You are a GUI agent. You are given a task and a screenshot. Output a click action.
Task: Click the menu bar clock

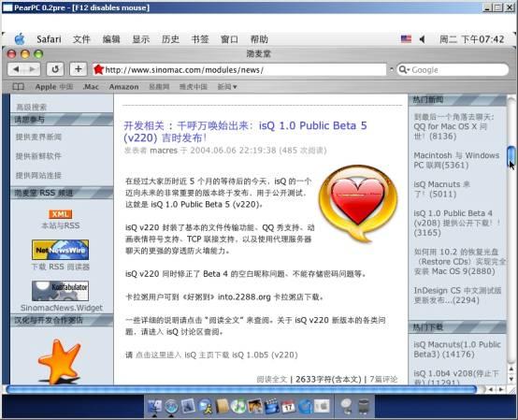click(x=472, y=39)
